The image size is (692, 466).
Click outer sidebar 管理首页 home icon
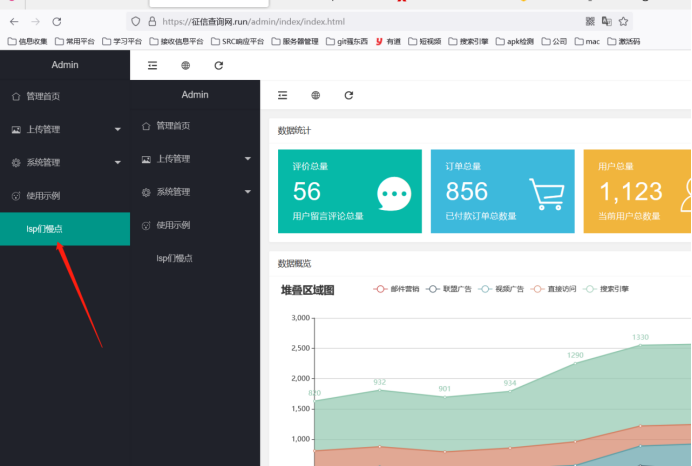pyautogui.click(x=16, y=97)
